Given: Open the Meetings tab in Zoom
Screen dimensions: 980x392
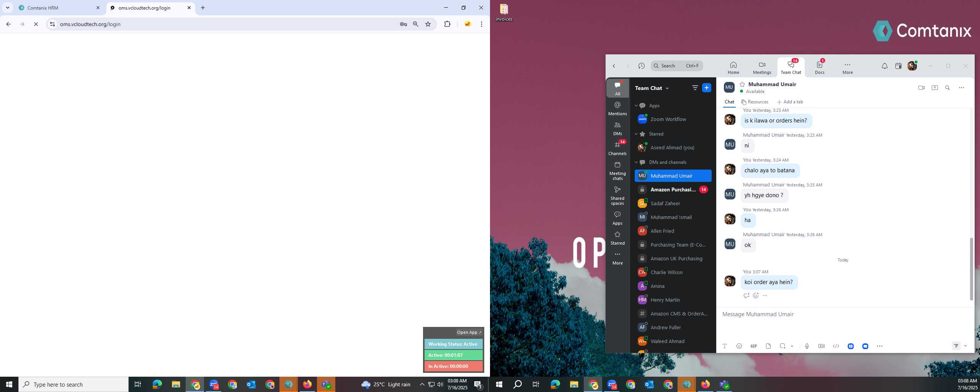Looking at the screenshot, I should (762, 68).
